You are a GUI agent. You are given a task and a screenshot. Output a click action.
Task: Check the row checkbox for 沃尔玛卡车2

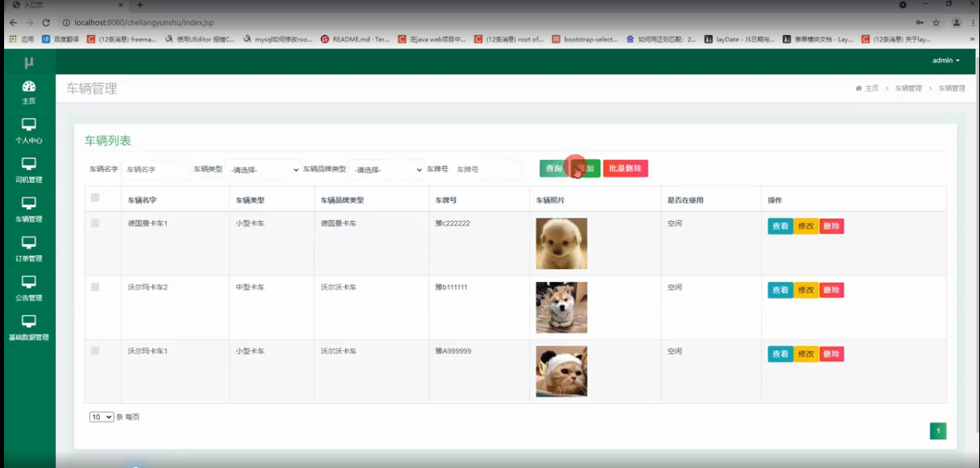95,287
